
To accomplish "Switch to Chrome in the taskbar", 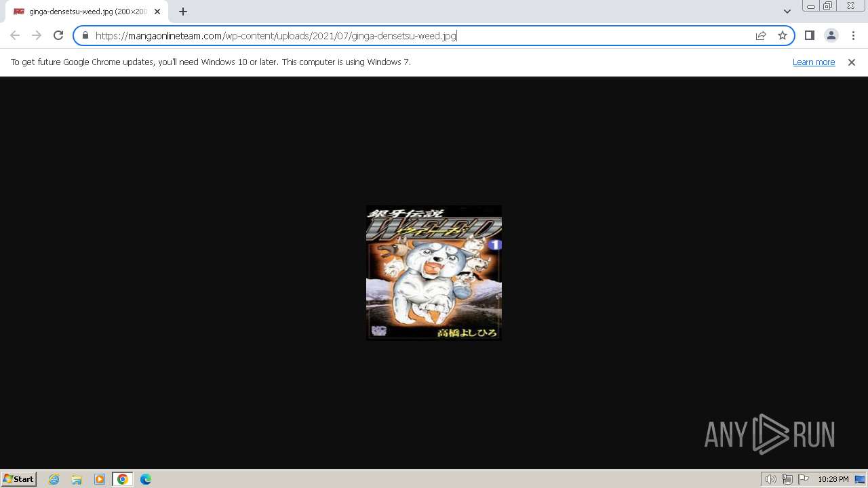I will (122, 479).
